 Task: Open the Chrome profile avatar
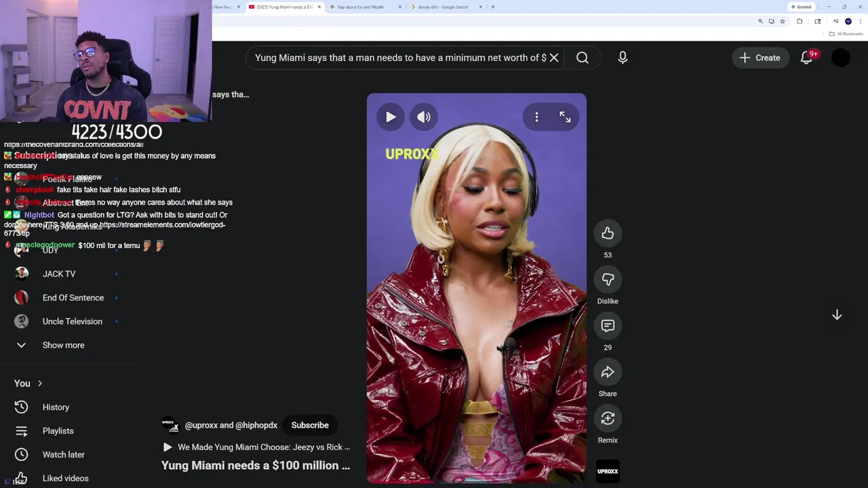pyautogui.click(x=848, y=22)
